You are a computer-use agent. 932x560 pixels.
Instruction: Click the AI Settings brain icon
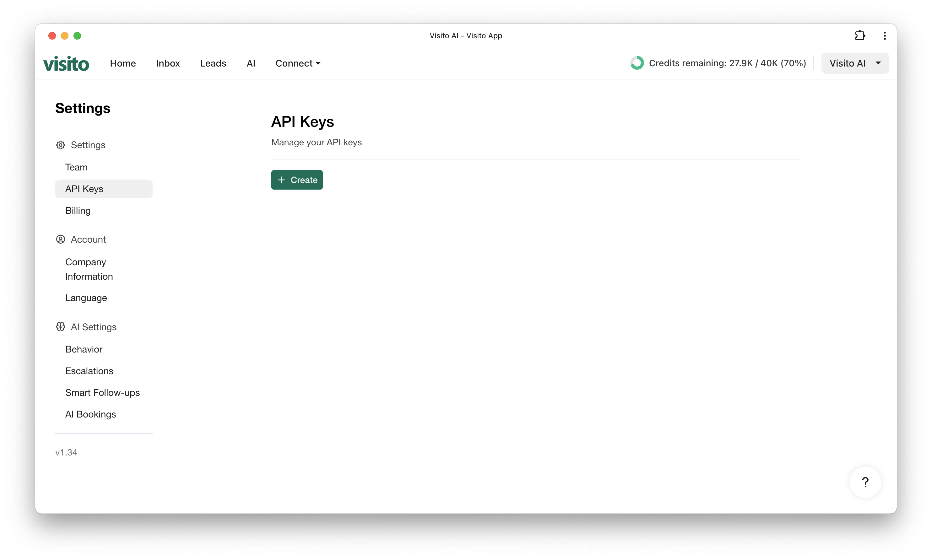tap(60, 327)
